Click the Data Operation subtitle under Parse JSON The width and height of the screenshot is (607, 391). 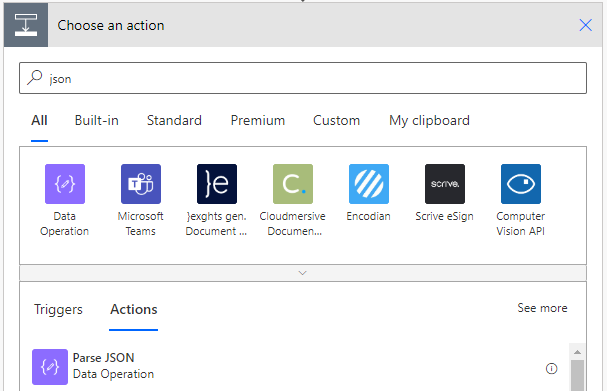tap(113, 374)
